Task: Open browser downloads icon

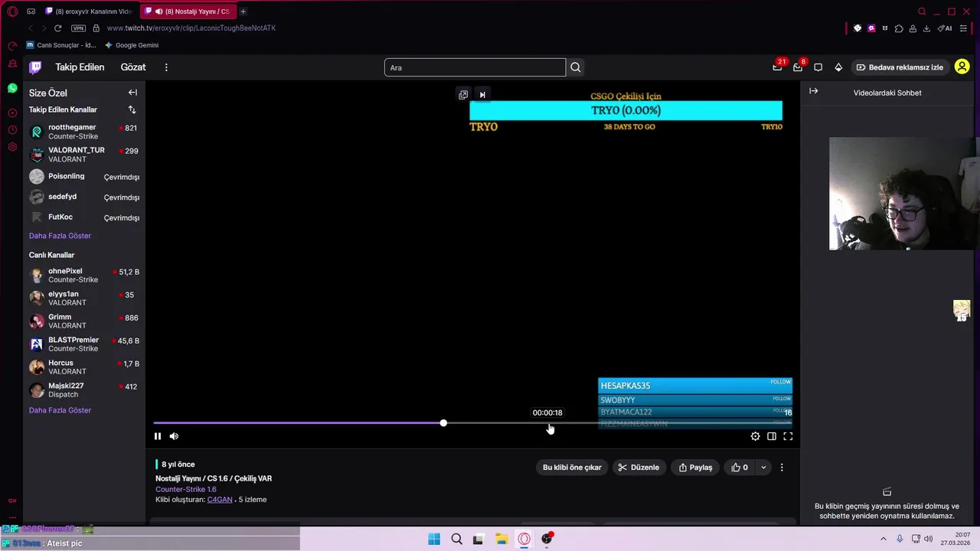Action: click(x=926, y=28)
